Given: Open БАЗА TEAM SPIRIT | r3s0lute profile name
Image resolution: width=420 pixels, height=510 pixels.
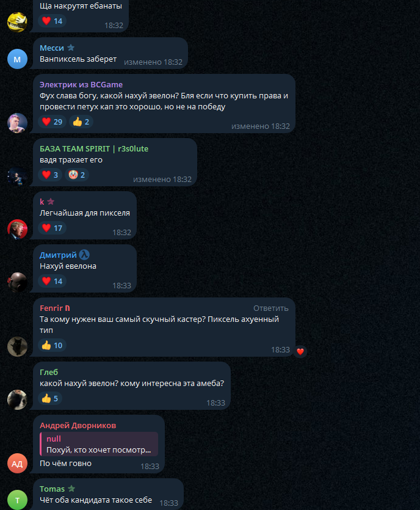Looking at the screenshot, I should coord(94,148).
